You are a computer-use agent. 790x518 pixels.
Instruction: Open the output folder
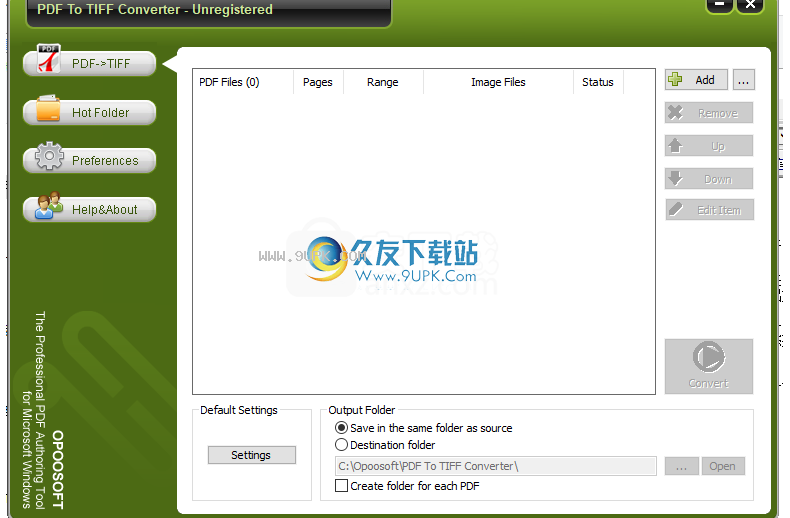[722, 466]
